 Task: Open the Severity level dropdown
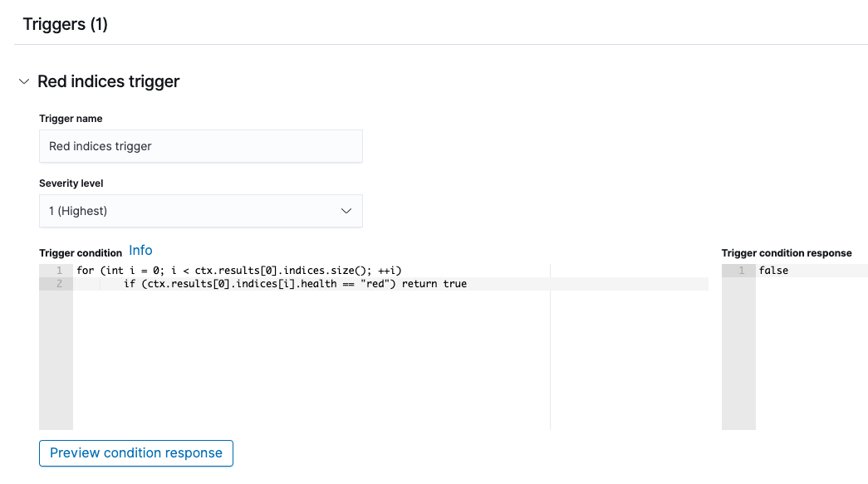point(201,211)
